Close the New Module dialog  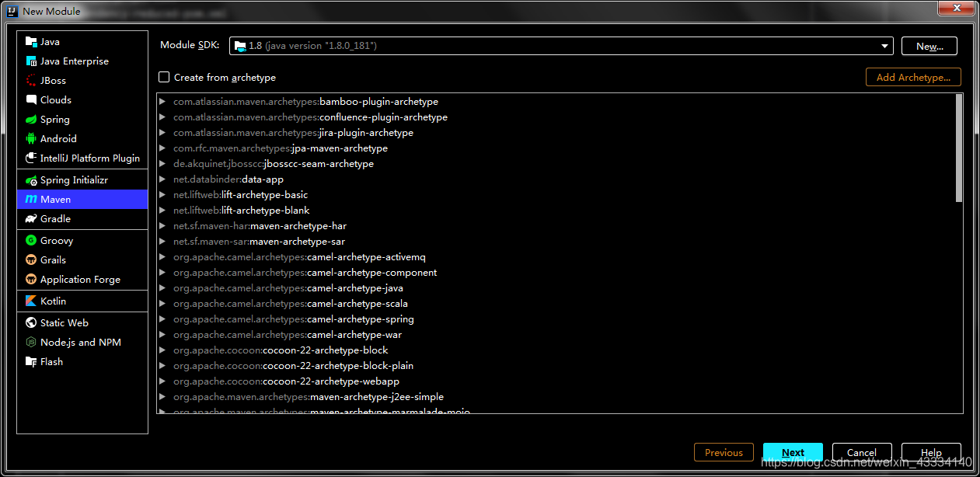click(x=956, y=8)
